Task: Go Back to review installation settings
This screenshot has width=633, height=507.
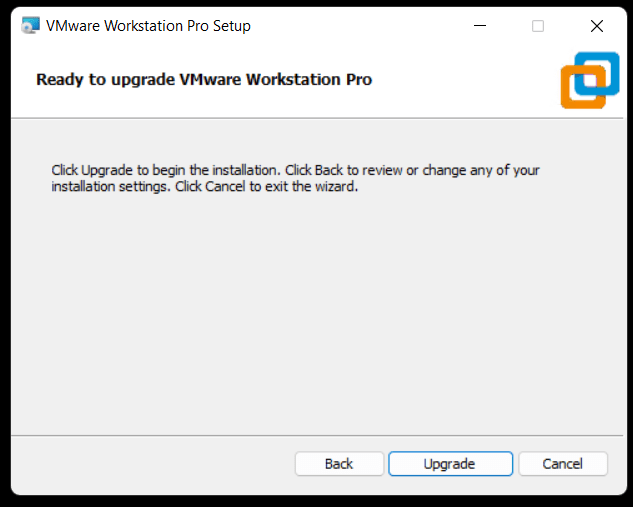Action: (339, 464)
